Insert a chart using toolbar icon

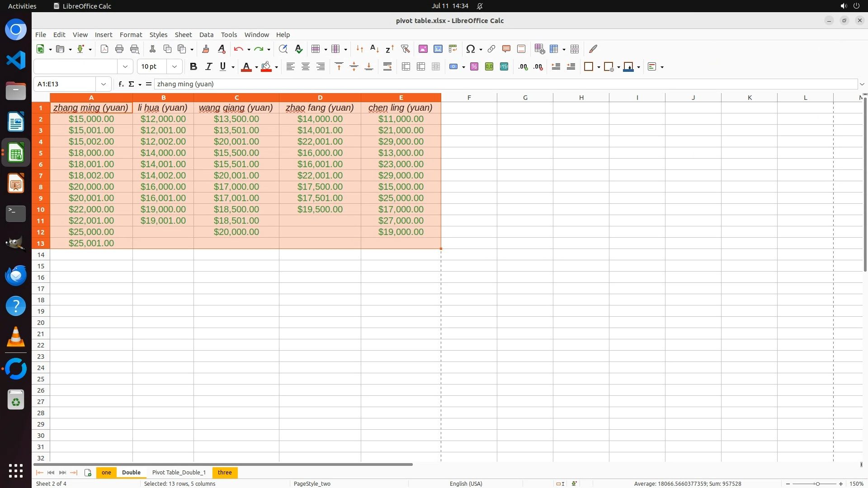(x=438, y=49)
